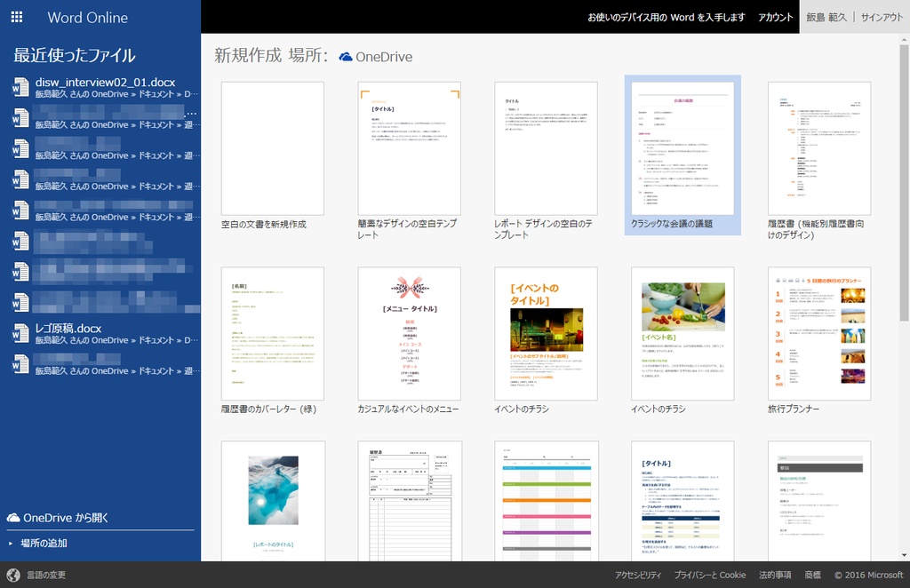Image resolution: width=910 pixels, height=588 pixels.
Task: Select the bottom-row template headed [タイトル]
Action: [x=682, y=501]
